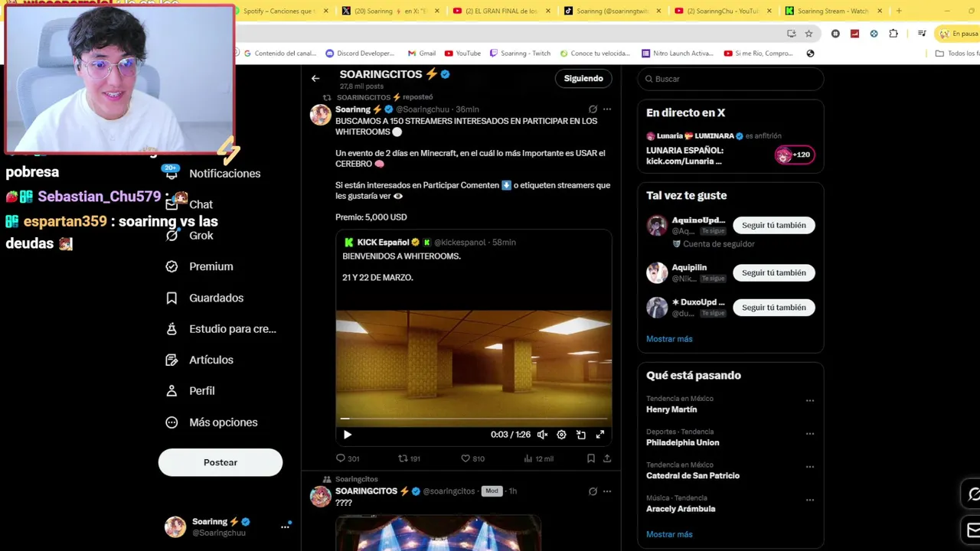This screenshot has width=980, height=551.
Task: Like the Whiterooms post with 810 likes
Action: coord(472,458)
